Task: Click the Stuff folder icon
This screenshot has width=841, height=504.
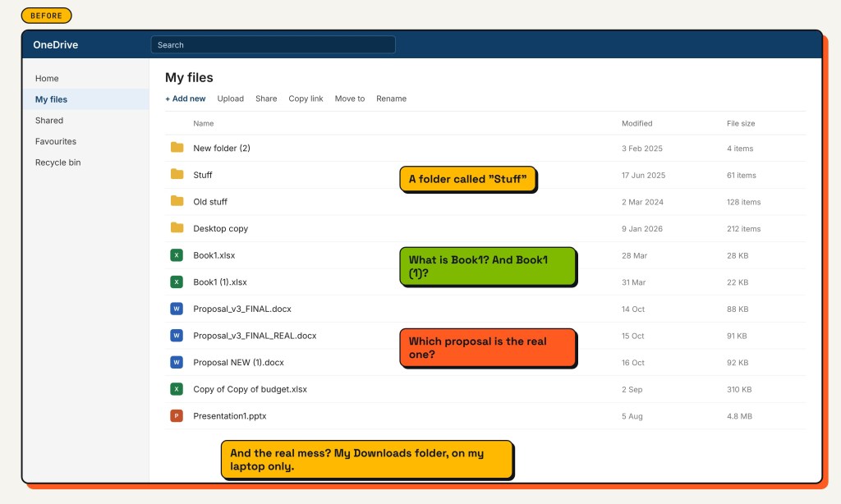Action: click(x=177, y=174)
